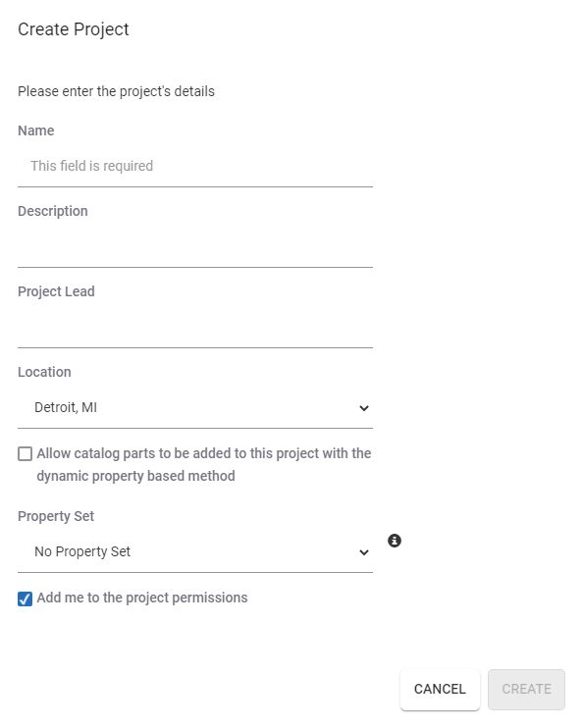Focus the Name input field
This screenshot has width=583, height=728.
pyautogui.click(x=195, y=166)
